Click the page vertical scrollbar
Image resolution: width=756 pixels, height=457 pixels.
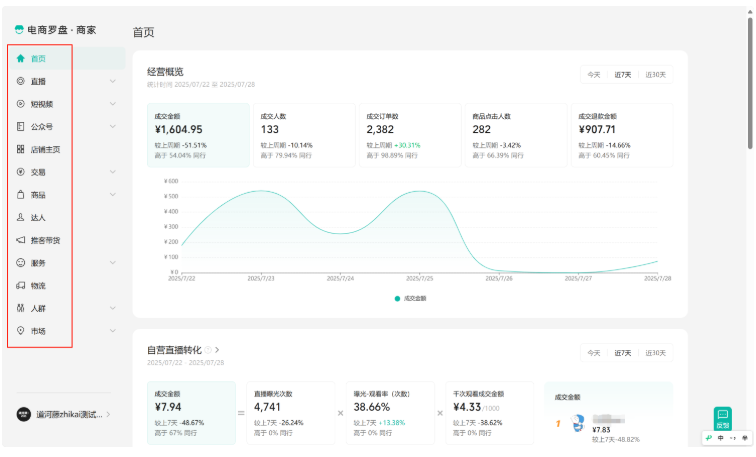click(750, 90)
